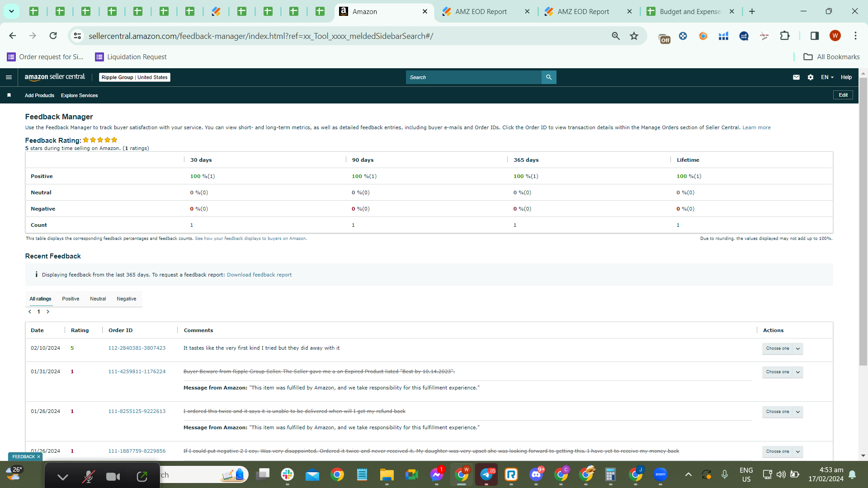The image size is (868, 488).
Task: View site information icon in address bar
Action: 78,36
